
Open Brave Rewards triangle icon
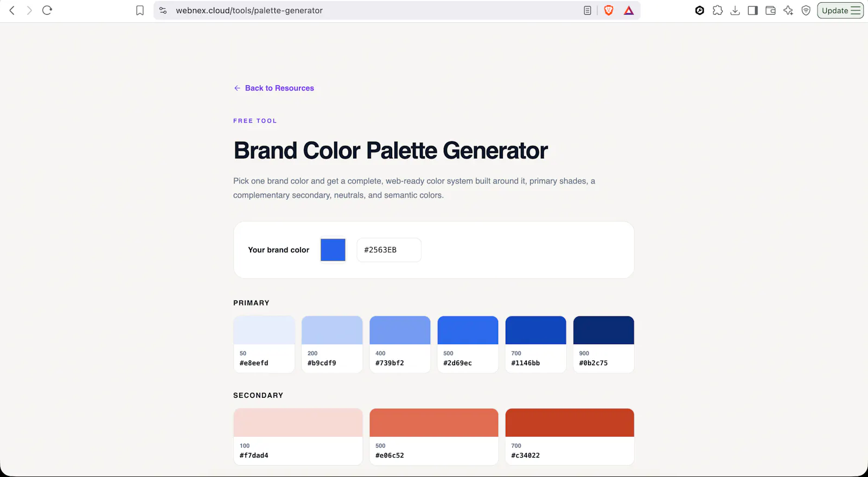629,10
